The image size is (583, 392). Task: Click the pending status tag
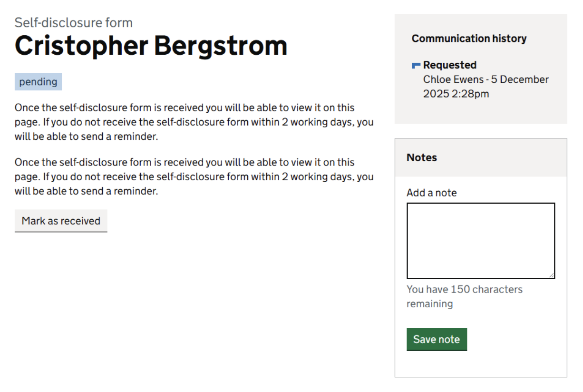[38, 82]
